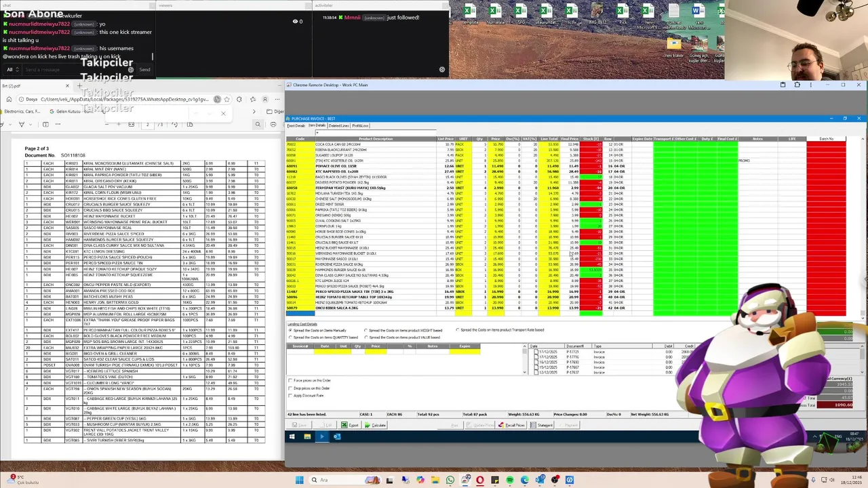The height and width of the screenshot is (488, 868).
Task: Fit PDF page to width
Action: [131, 124]
